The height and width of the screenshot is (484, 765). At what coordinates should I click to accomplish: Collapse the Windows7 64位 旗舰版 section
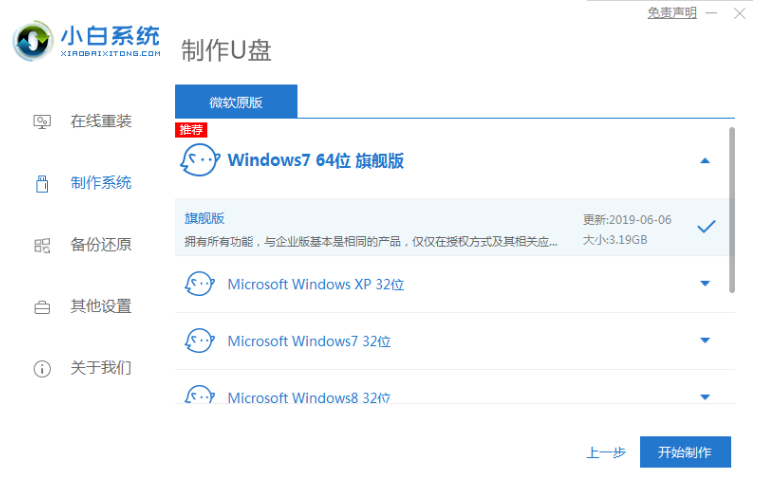pos(705,161)
